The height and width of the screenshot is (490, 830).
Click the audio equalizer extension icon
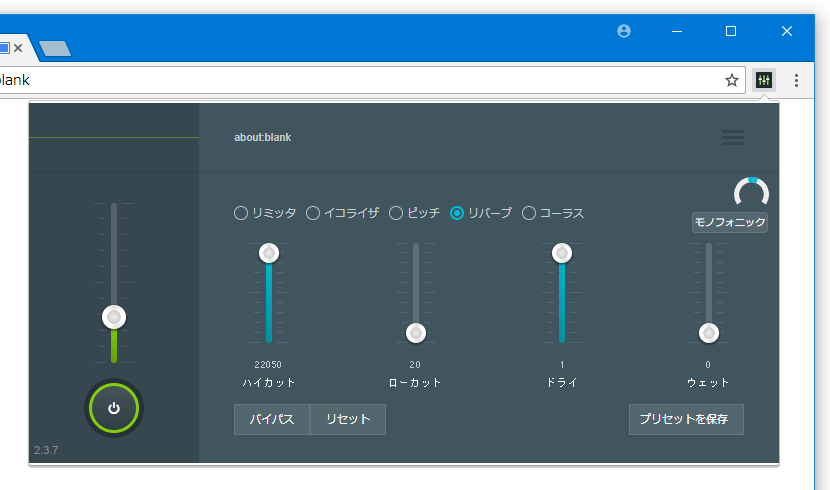[764, 80]
